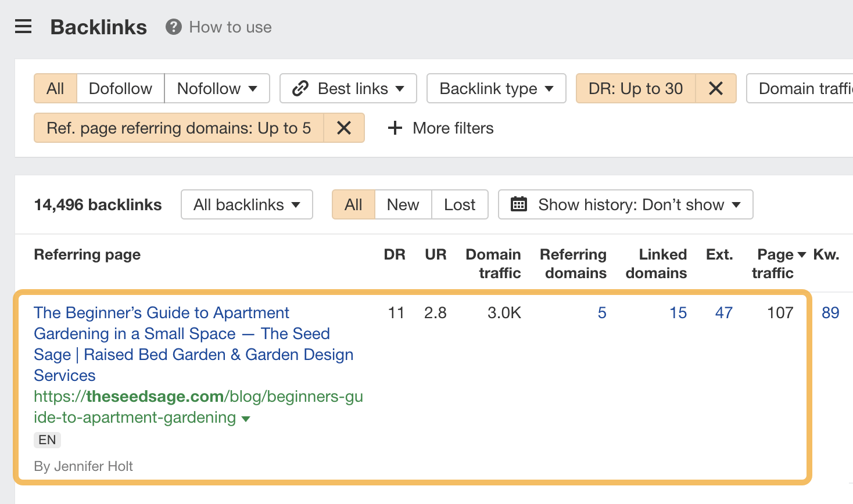This screenshot has width=853, height=504.
Task: Switch to the Lost backlinks tab
Action: (x=460, y=204)
